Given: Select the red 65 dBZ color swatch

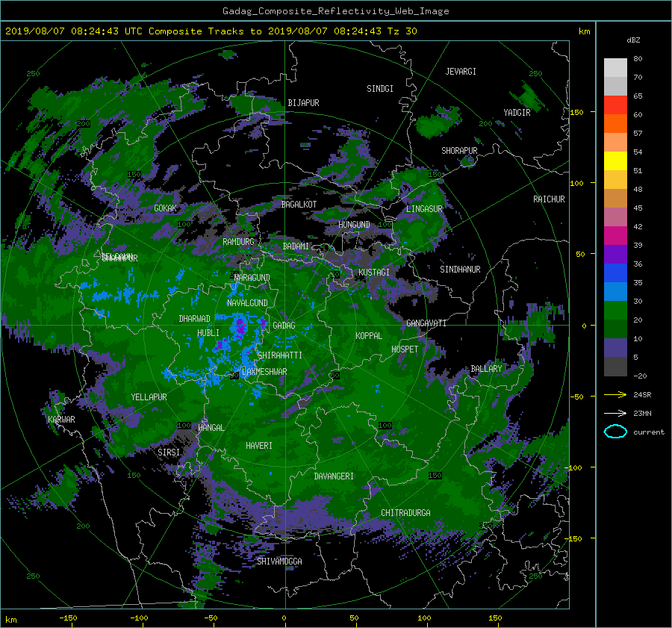Looking at the screenshot, I should tap(615, 105).
